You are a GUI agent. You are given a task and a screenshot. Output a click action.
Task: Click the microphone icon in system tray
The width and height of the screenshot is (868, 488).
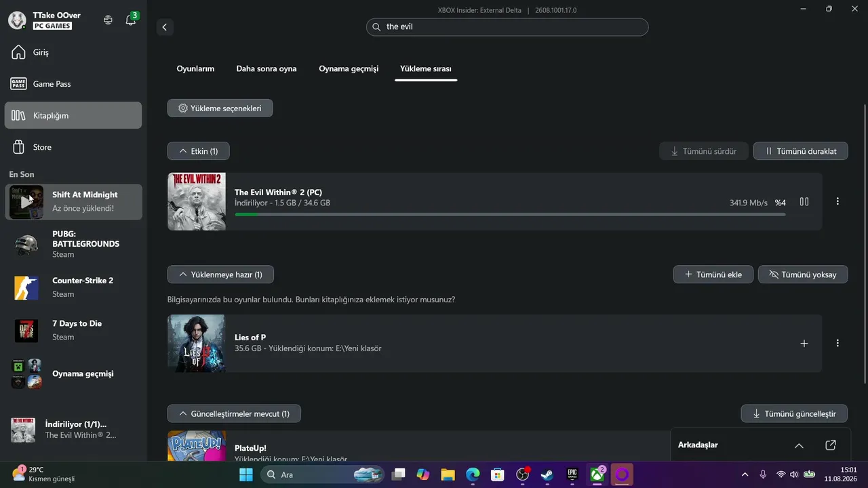tap(763, 474)
